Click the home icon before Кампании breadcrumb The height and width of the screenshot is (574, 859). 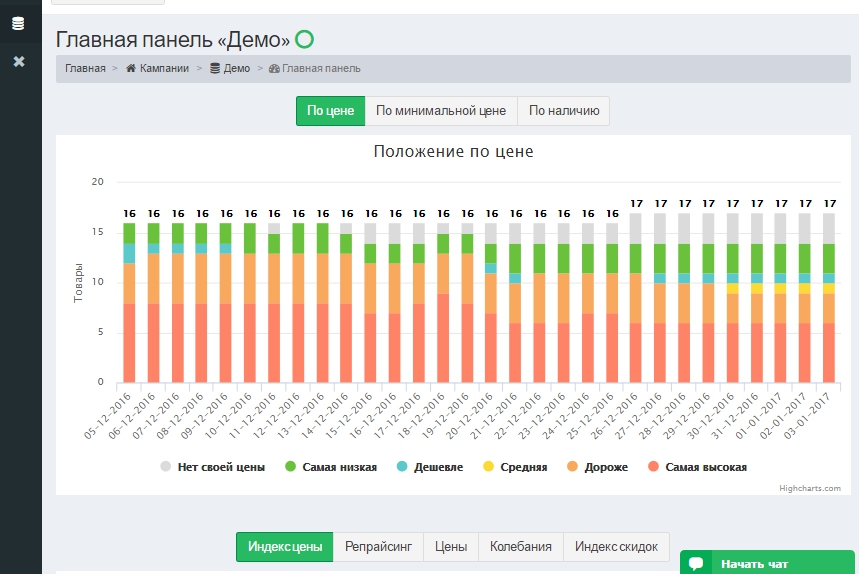pos(130,68)
